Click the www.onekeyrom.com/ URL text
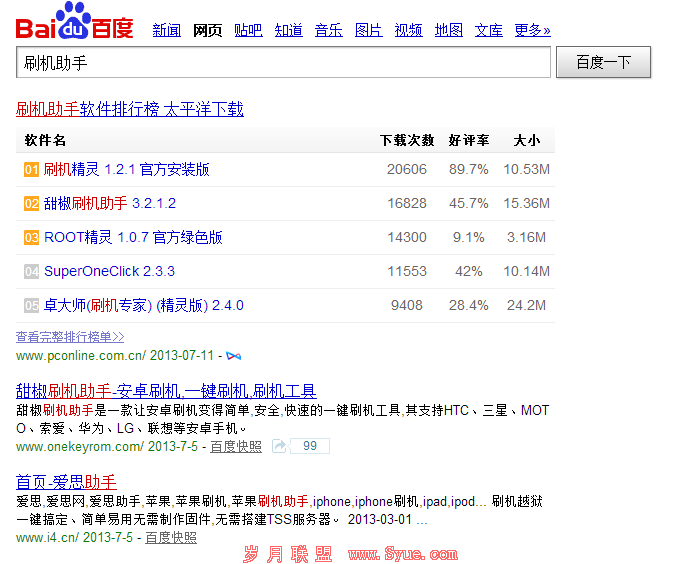698x564 pixels. coord(80,446)
